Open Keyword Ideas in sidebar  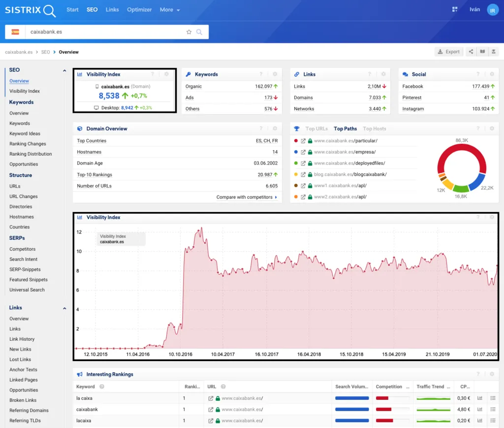pyautogui.click(x=25, y=133)
